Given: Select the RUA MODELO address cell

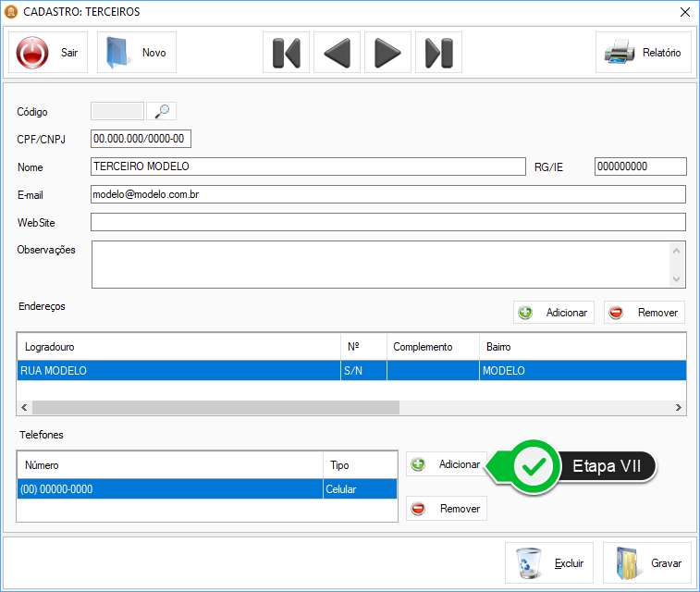Looking at the screenshot, I should pyautogui.click(x=178, y=371).
